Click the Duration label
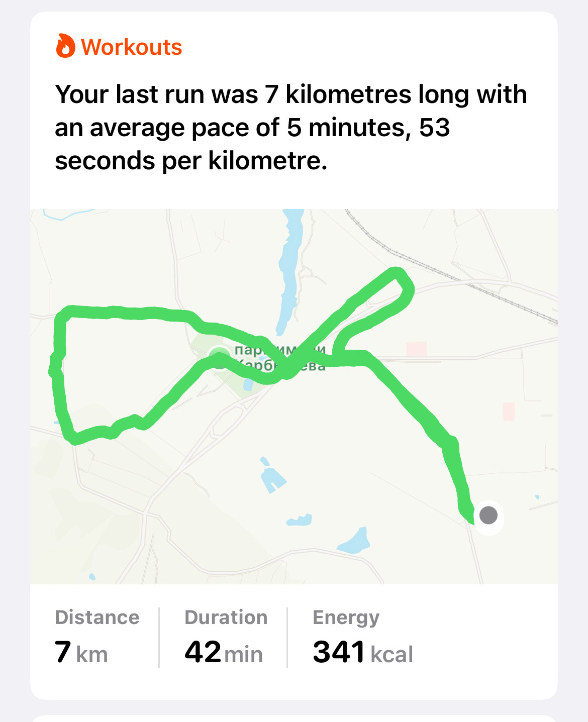Screen dimensions: 588x722 [226, 617]
